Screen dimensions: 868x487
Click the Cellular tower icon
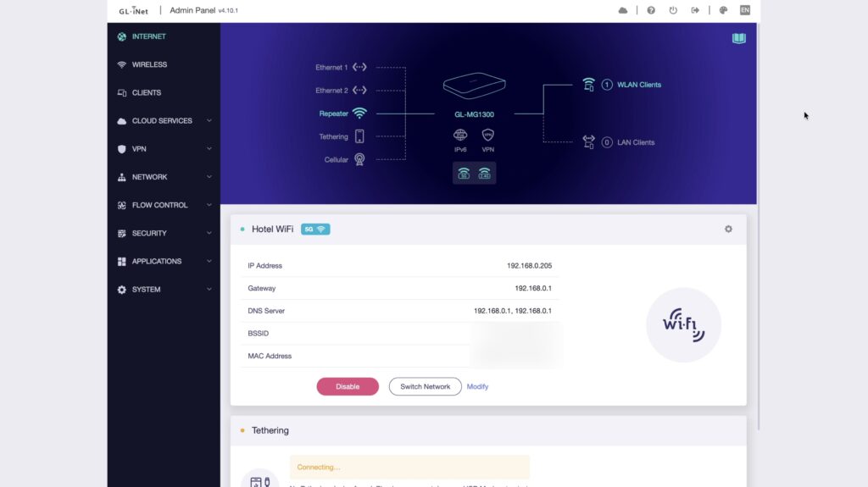pos(359,160)
